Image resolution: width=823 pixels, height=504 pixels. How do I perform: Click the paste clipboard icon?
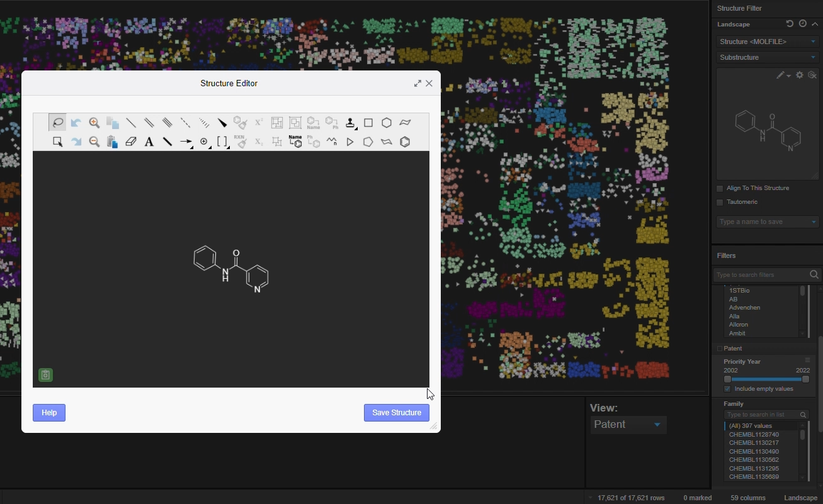[x=113, y=142]
